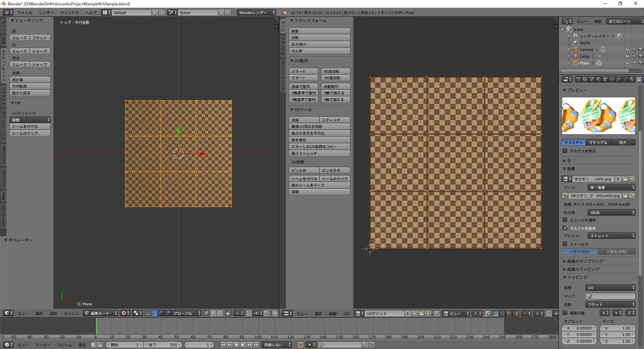
Task: Open the Blenderレンダー engine dropdown
Action: coord(257,13)
